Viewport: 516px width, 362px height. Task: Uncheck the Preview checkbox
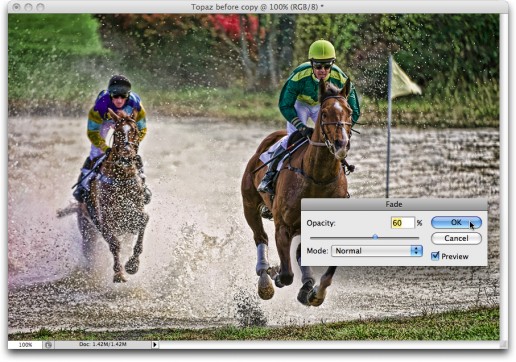click(435, 256)
